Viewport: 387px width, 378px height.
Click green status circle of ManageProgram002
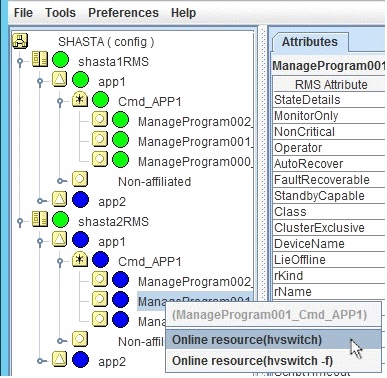120,121
